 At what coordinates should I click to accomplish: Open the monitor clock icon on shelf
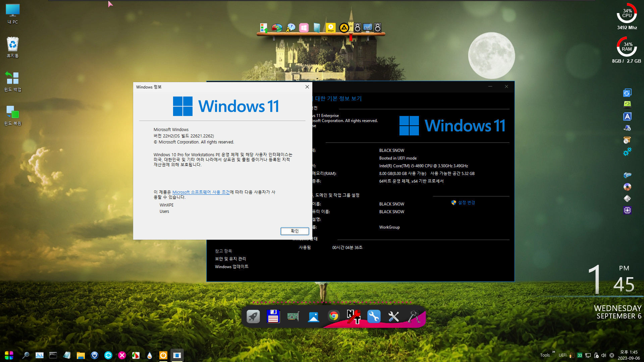(x=368, y=27)
